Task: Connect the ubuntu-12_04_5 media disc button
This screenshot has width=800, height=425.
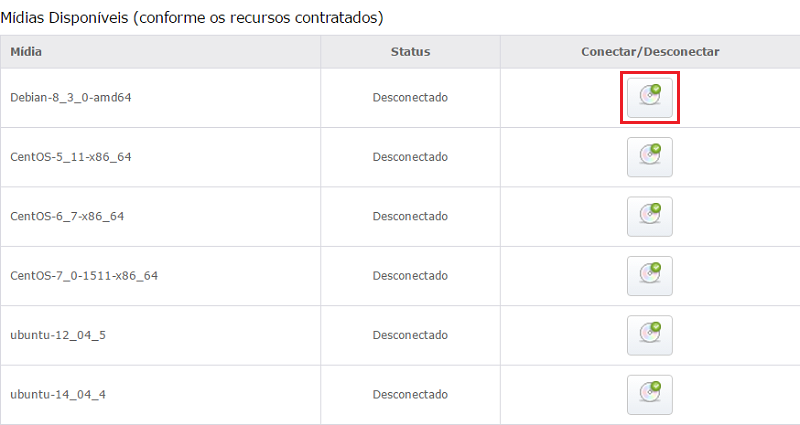Action: (649, 335)
